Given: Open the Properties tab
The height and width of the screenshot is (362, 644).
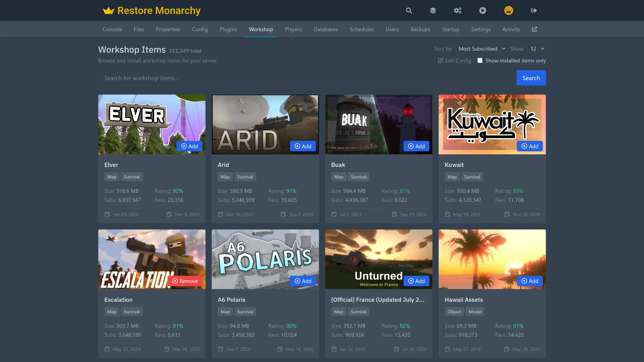Looking at the screenshot, I should (x=168, y=29).
